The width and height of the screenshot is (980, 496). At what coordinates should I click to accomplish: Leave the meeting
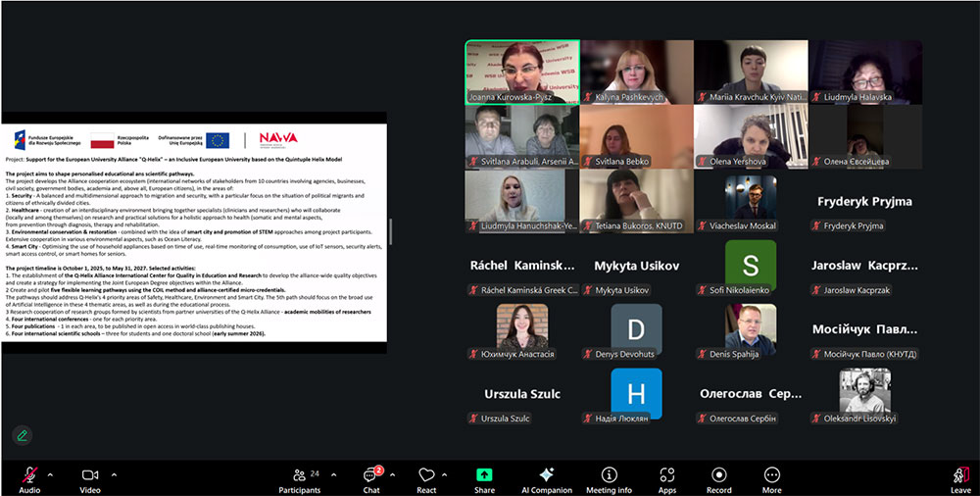click(x=960, y=476)
